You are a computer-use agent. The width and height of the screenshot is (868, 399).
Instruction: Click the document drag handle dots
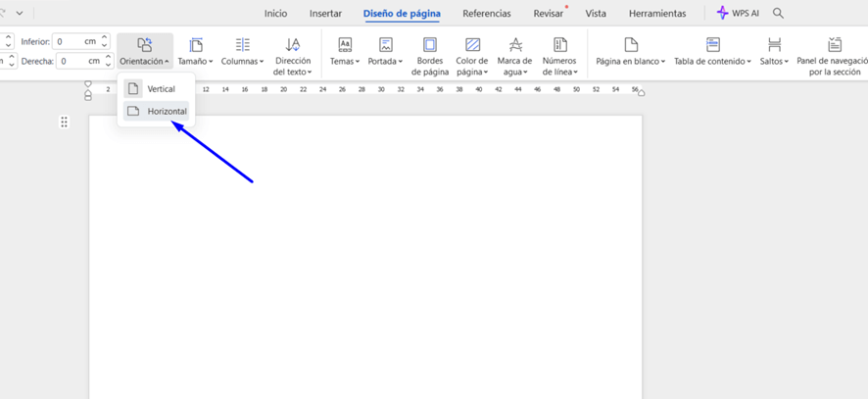pos(65,122)
